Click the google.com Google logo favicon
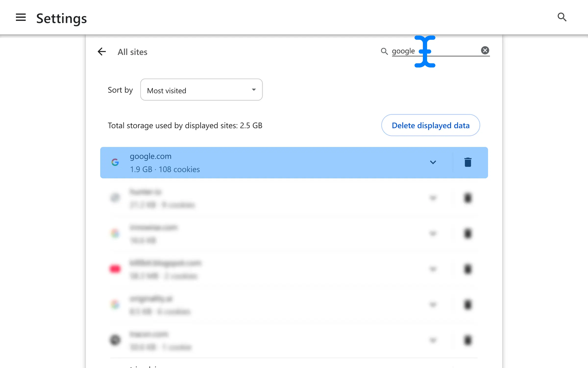The image size is (588, 368). point(115,162)
